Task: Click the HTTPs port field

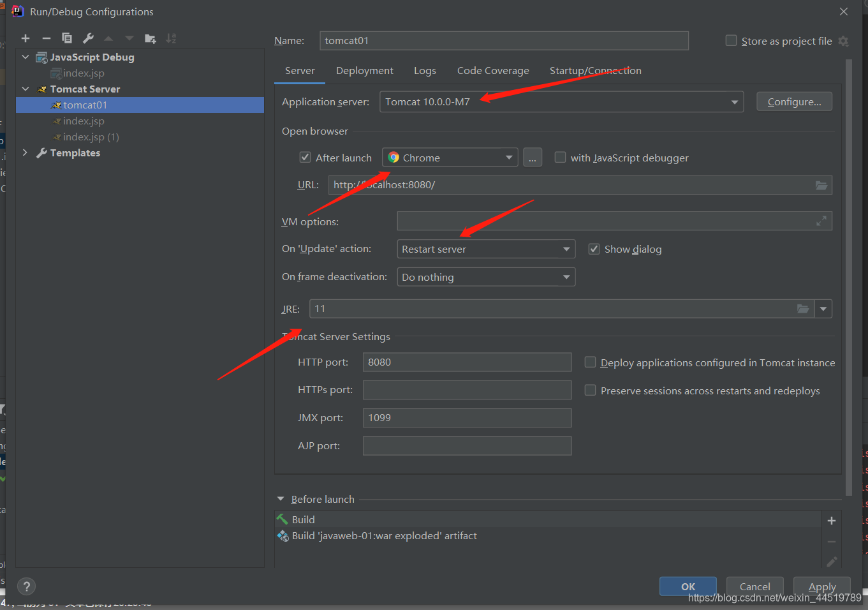Action: click(x=467, y=390)
